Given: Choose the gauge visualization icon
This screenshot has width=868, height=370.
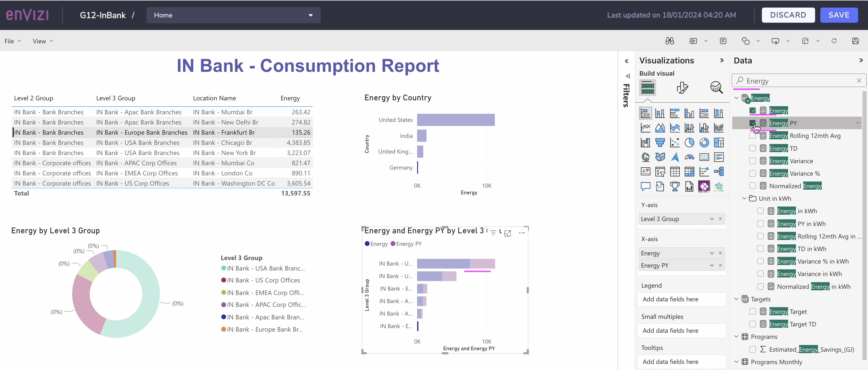Looking at the screenshot, I should click(690, 157).
